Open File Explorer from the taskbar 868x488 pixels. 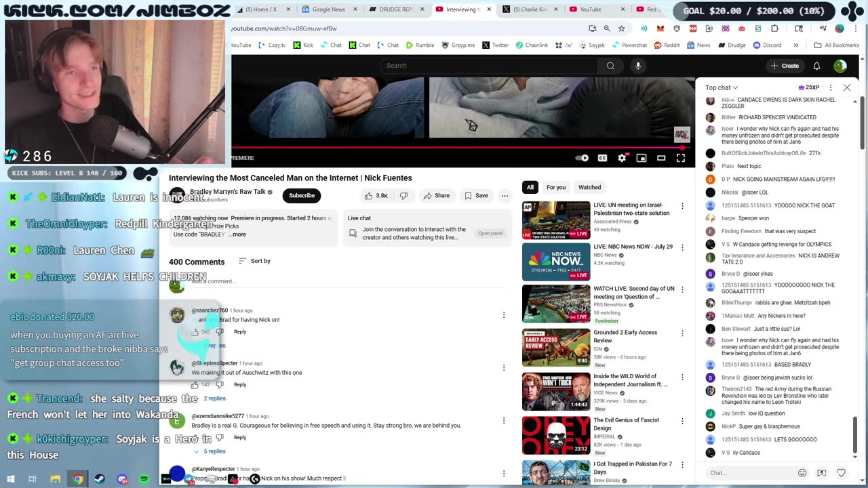click(56, 479)
